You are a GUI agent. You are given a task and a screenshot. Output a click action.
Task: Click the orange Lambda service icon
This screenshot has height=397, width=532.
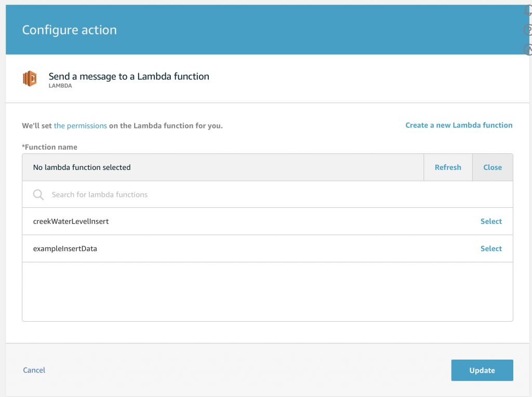[x=30, y=78]
